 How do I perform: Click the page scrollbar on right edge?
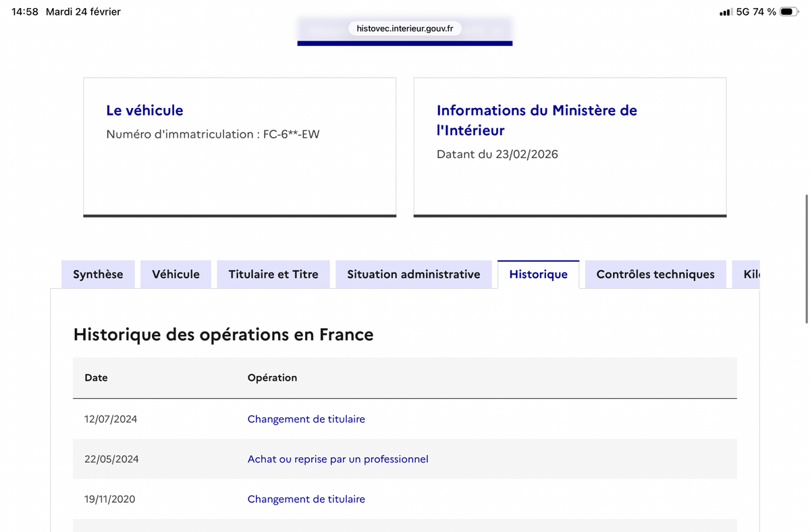point(807,259)
